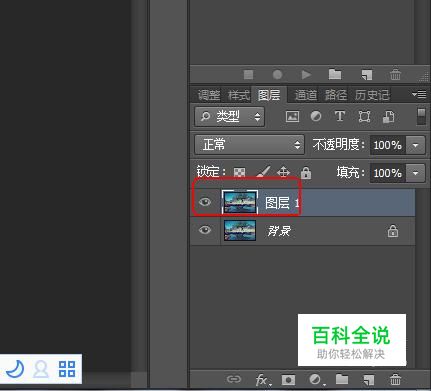Toggle lock position move icon
The image size is (431, 391).
283,172
